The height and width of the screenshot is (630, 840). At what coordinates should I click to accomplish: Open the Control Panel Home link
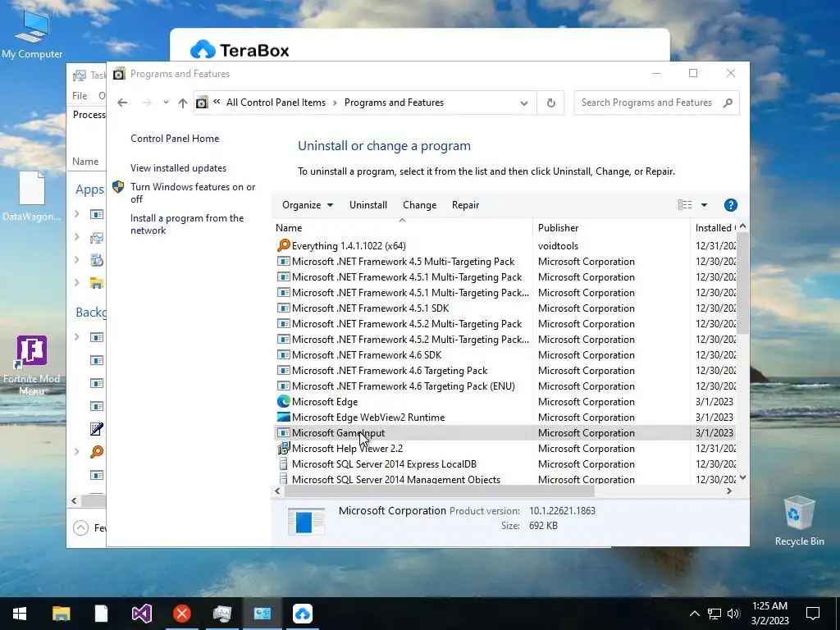175,138
